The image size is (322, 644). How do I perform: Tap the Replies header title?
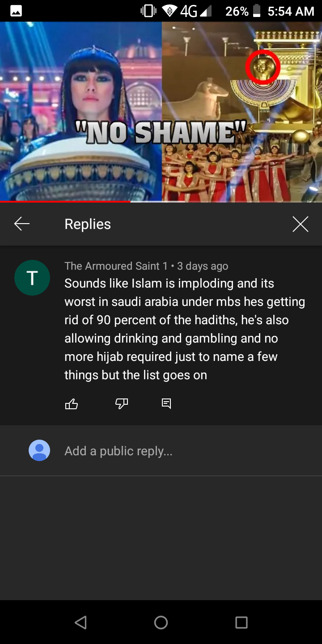click(88, 224)
